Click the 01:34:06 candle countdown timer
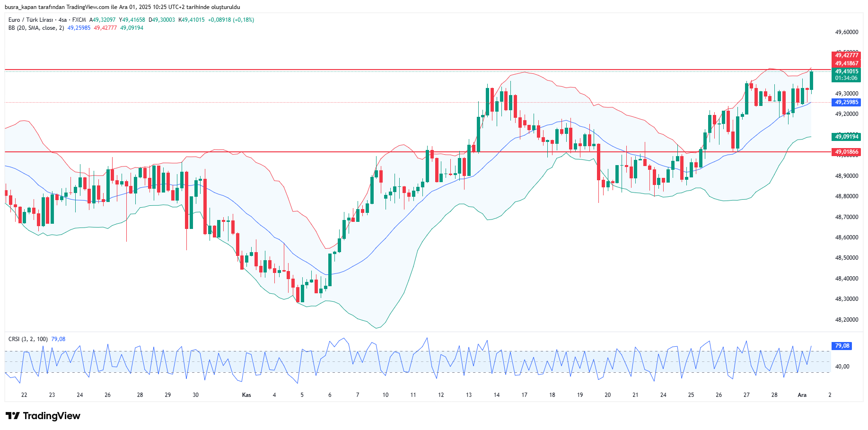Screen dimensions: 868x430 tap(846, 79)
